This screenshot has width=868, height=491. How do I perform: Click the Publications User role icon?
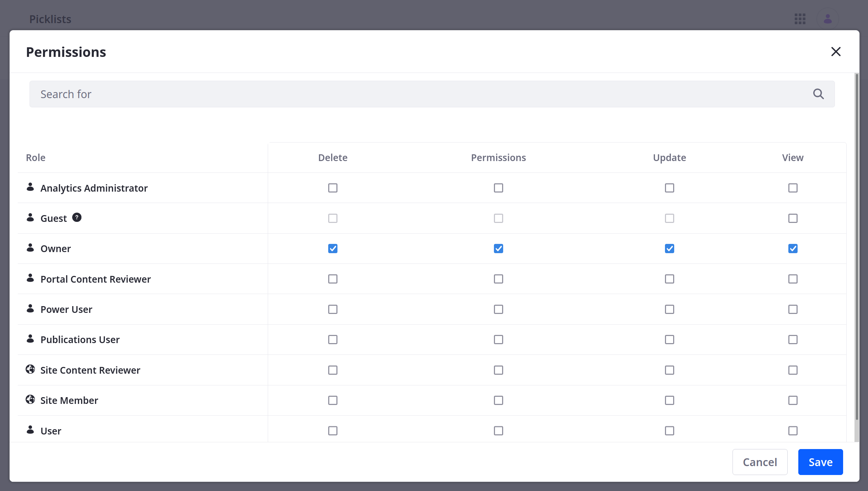pos(30,339)
